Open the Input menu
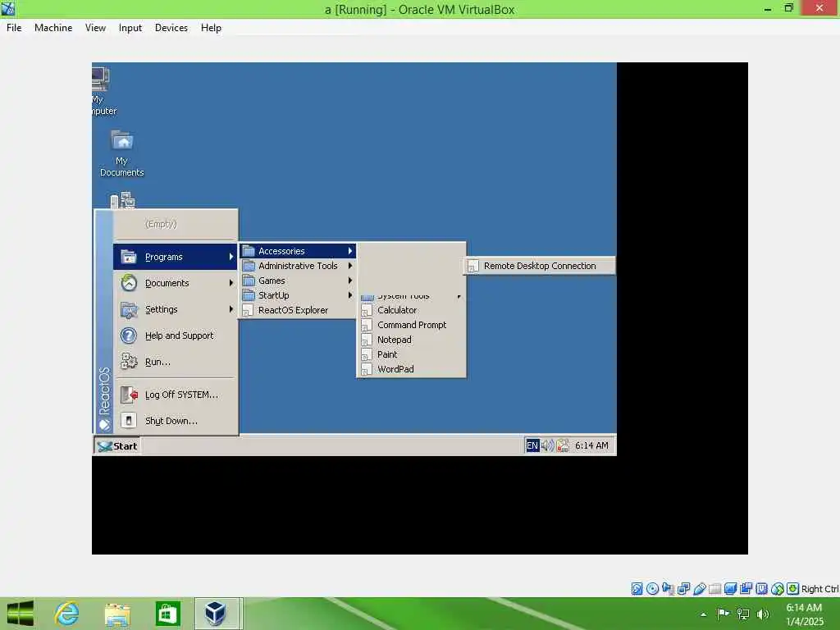840x630 pixels. click(x=130, y=28)
